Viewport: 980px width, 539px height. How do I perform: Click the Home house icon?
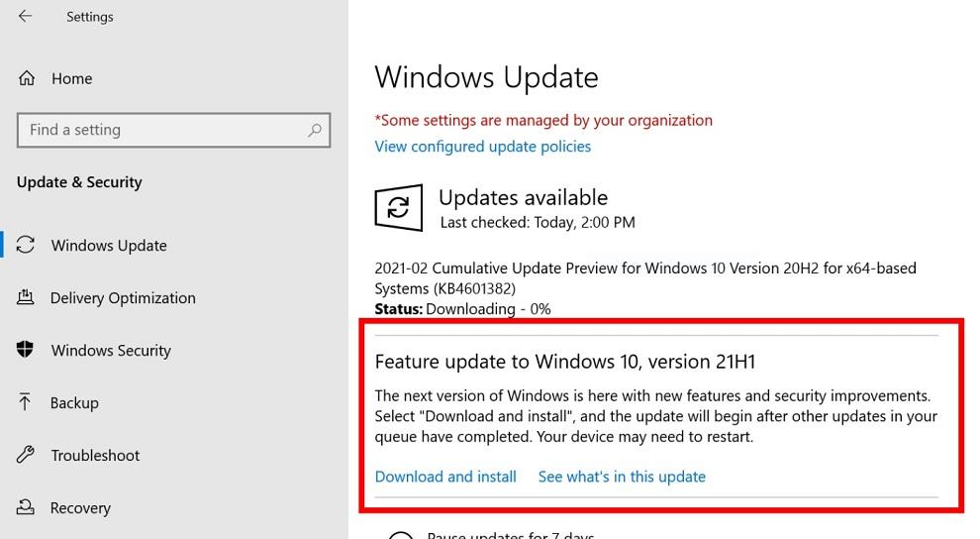27,78
